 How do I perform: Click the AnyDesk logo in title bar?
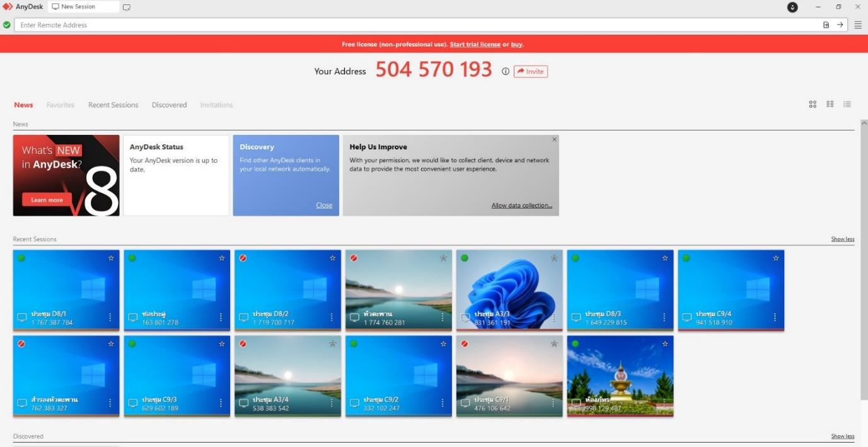point(8,7)
